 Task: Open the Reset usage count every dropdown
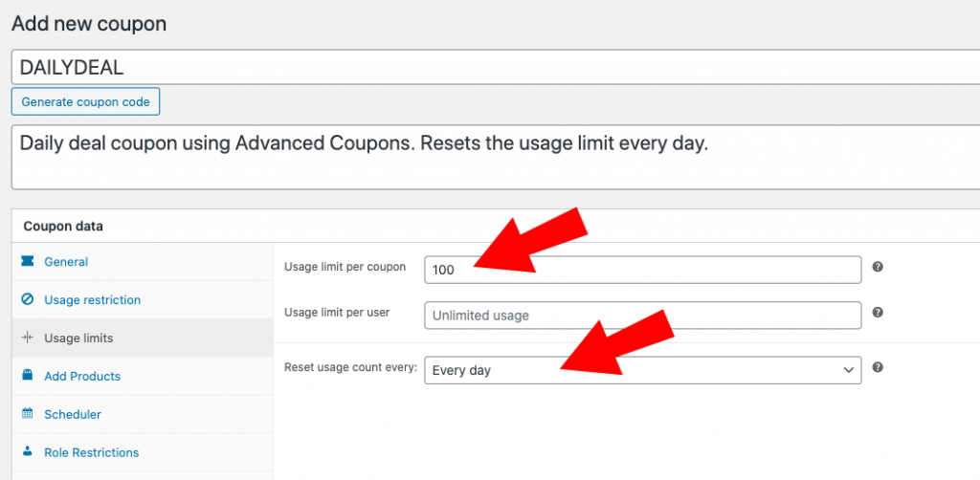(642, 370)
